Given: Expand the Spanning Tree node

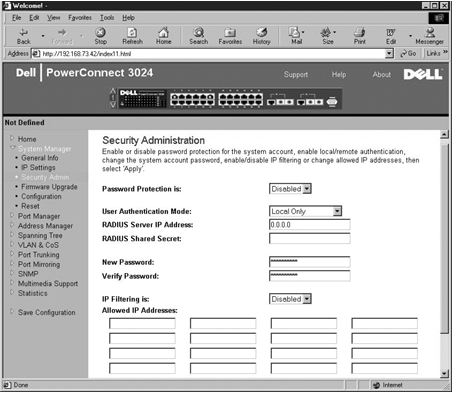Looking at the screenshot, I should pyautogui.click(x=12, y=235).
